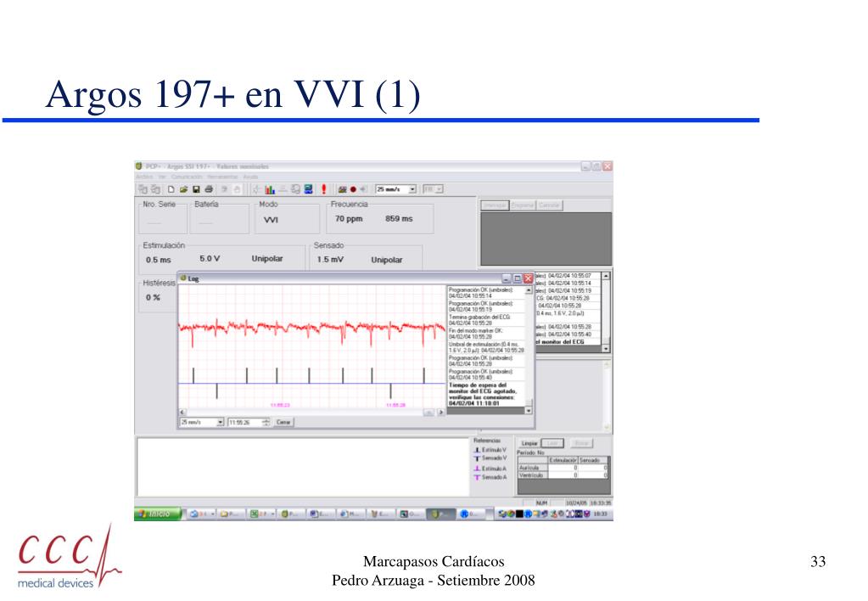Open the Windows Inicio start button
868x601 pixels.
point(158,514)
